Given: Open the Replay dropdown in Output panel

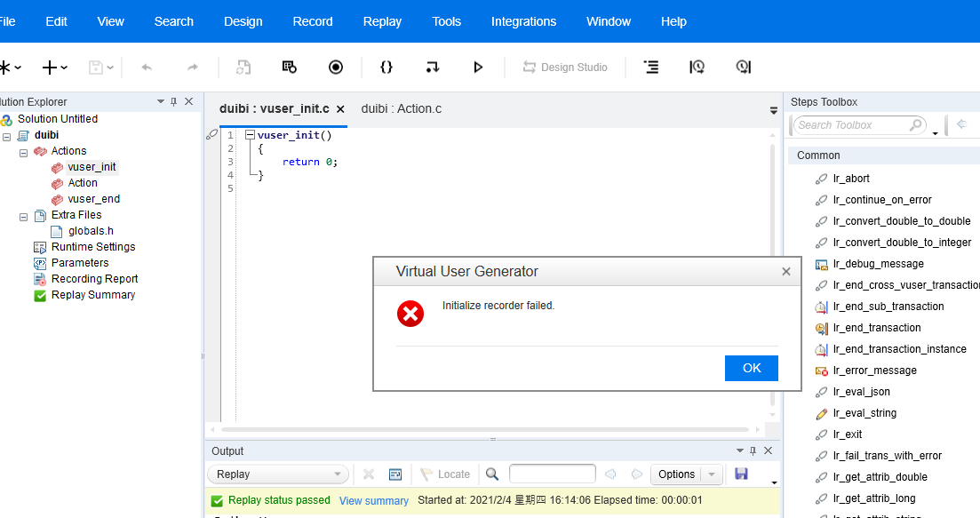Looking at the screenshot, I should [x=277, y=474].
